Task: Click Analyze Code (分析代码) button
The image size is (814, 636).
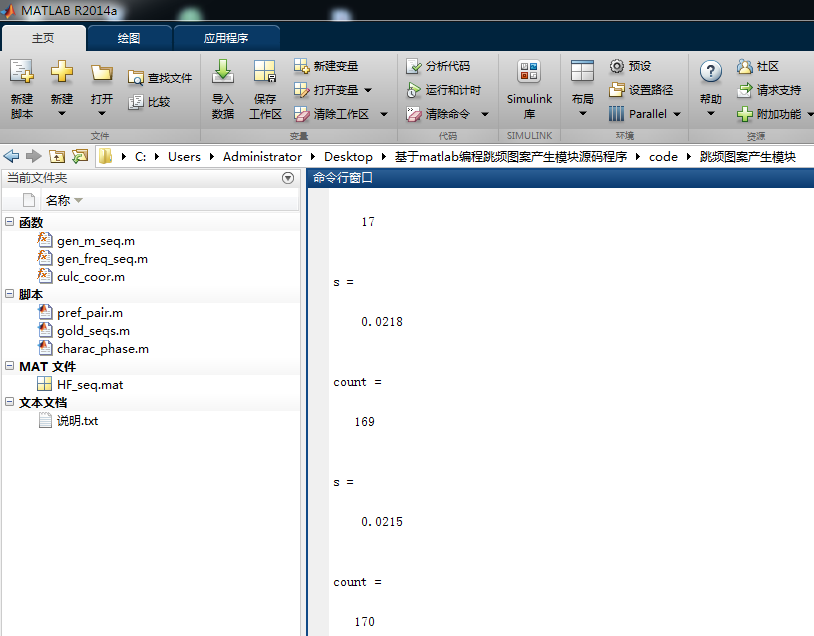Action: (x=438, y=66)
